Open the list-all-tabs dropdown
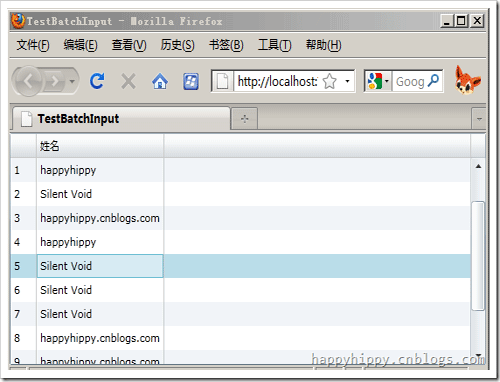The image size is (500, 382). [x=479, y=119]
